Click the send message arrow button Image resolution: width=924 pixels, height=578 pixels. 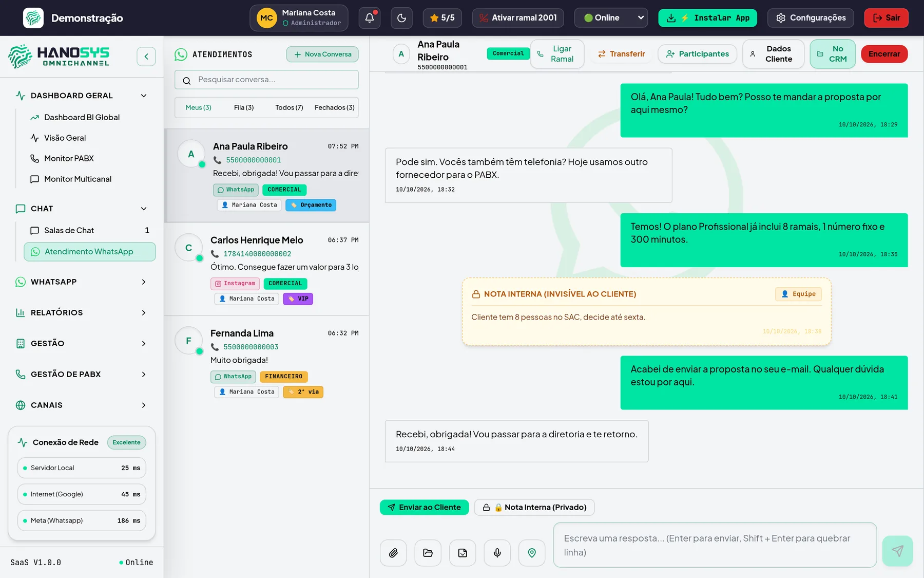pyautogui.click(x=897, y=551)
